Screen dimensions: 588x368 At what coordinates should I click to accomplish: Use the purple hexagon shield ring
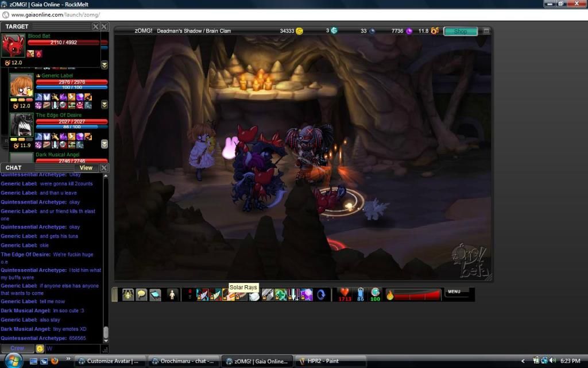pos(307,294)
